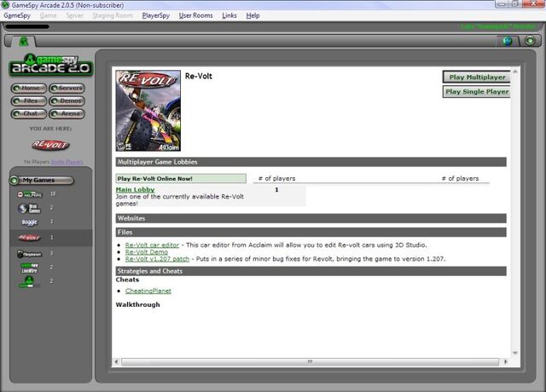The width and height of the screenshot is (546, 392).
Task: Open the Chat section
Action: point(29,113)
